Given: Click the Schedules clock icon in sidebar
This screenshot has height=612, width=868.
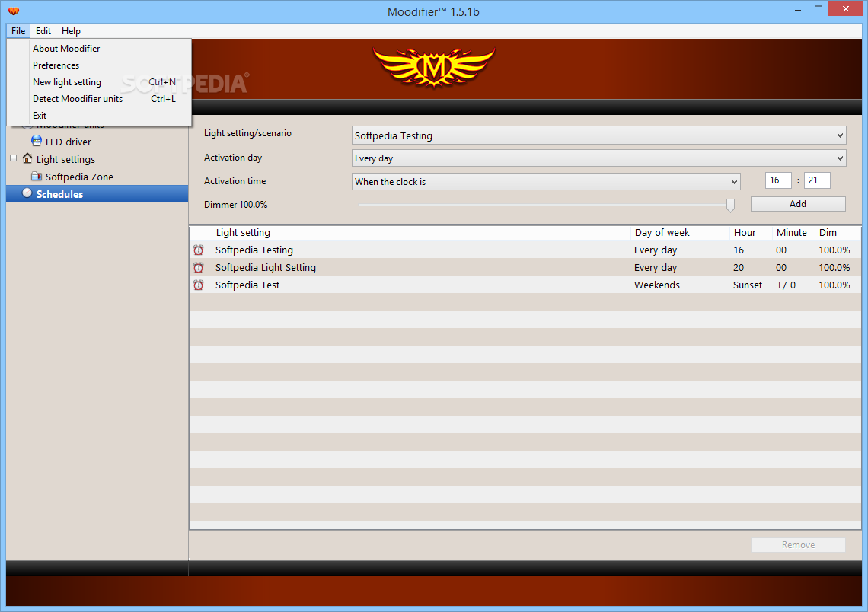Looking at the screenshot, I should point(27,193).
